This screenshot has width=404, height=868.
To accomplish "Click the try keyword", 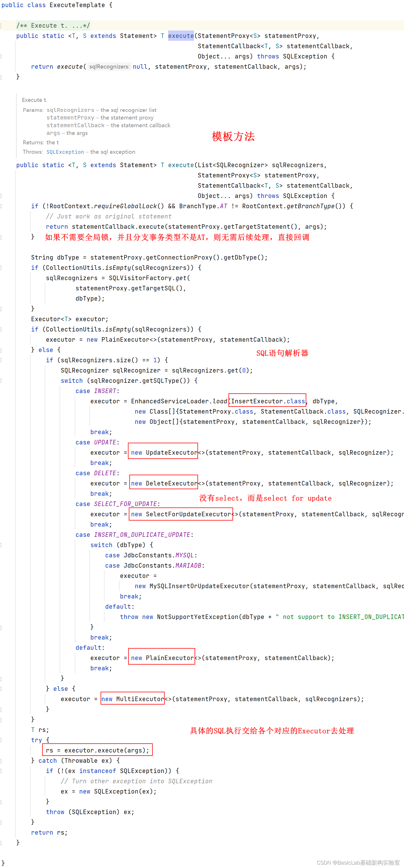I will pyautogui.click(x=36, y=740).
